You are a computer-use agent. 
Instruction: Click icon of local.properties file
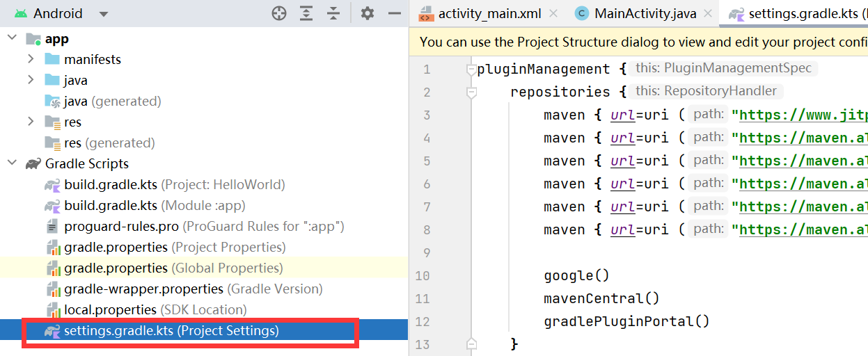(x=52, y=309)
